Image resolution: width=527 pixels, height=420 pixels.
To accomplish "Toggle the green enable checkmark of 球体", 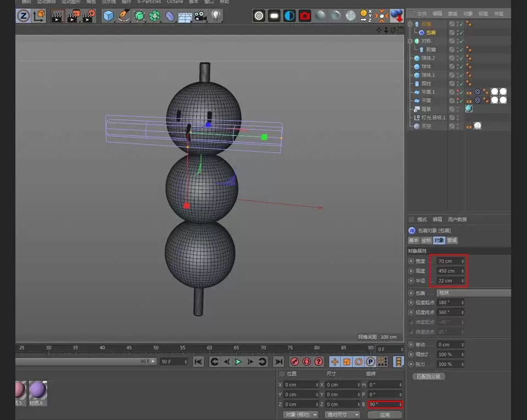I will point(460,66).
